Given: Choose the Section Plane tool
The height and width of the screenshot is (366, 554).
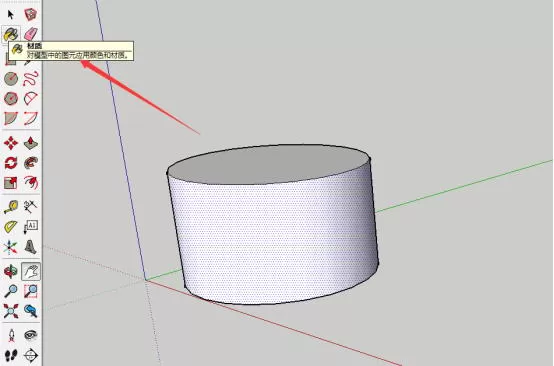Looking at the screenshot, I should click(31, 355).
